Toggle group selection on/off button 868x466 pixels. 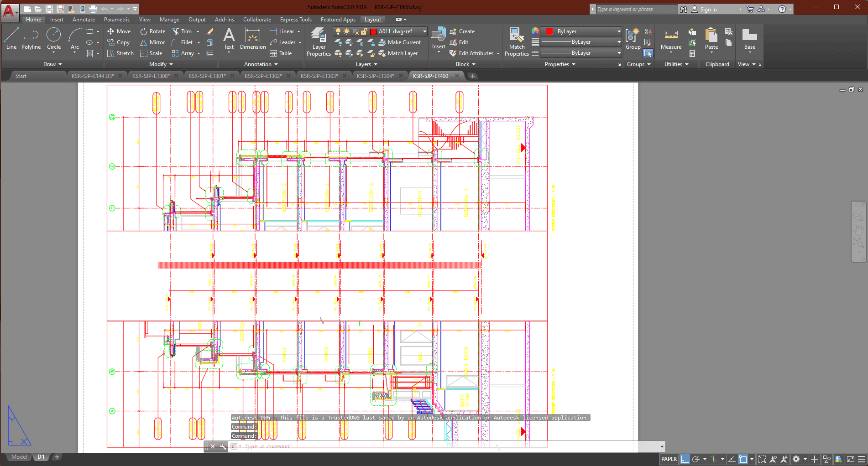tap(648, 53)
